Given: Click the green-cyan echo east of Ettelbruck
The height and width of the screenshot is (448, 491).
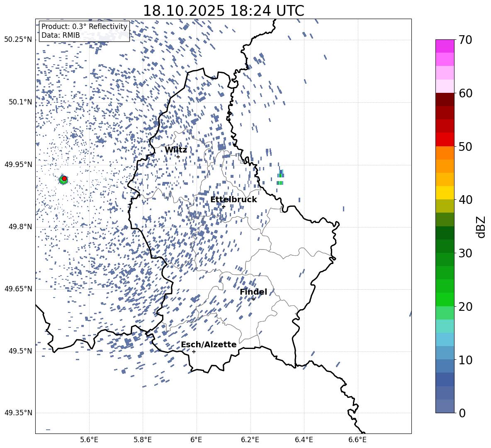Looking at the screenshot, I should [281, 178].
